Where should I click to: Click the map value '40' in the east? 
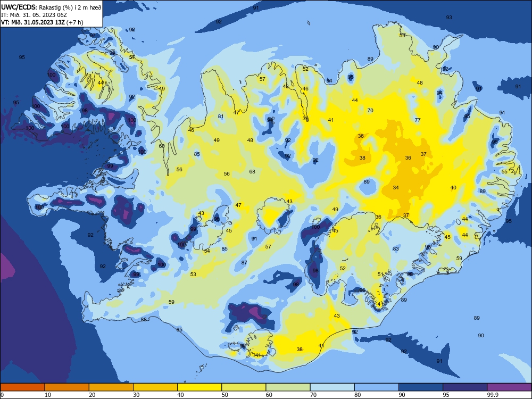click(453, 188)
